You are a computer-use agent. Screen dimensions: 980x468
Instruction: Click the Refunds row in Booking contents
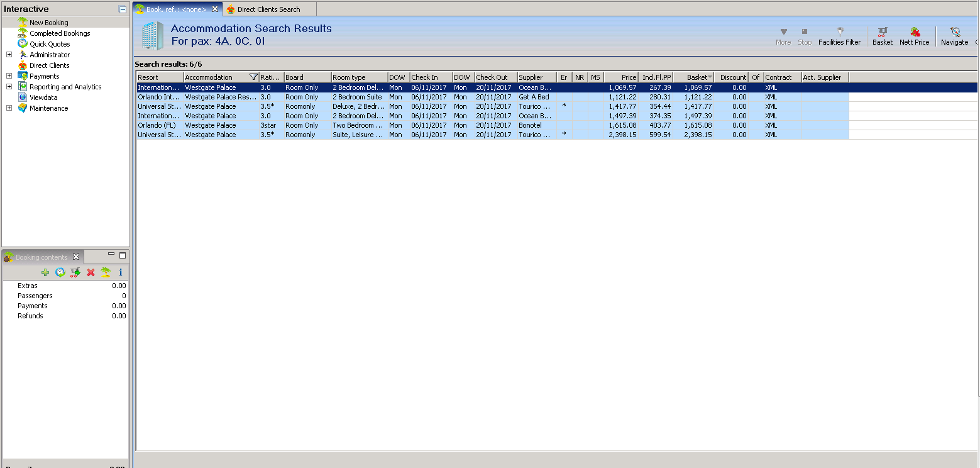point(65,316)
